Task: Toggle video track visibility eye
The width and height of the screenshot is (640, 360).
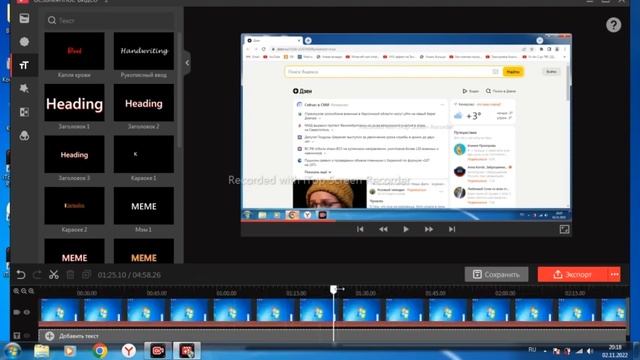Action: 27,312
